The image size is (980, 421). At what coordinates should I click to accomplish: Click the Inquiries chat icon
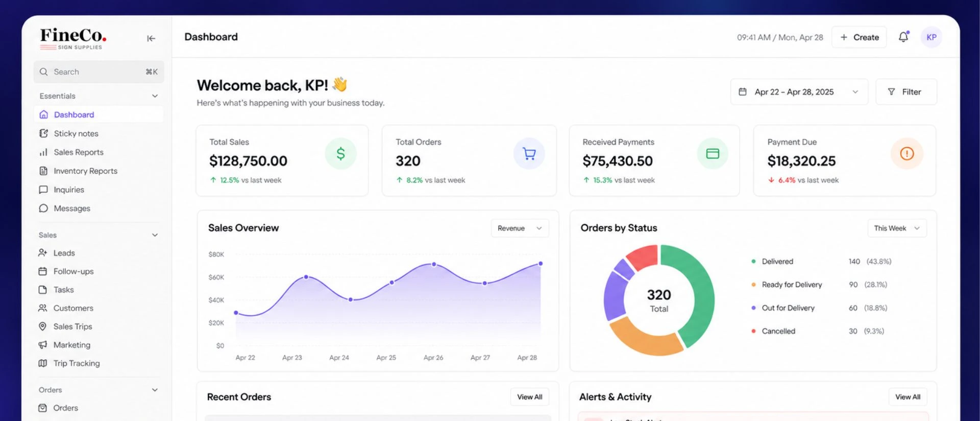tap(43, 190)
